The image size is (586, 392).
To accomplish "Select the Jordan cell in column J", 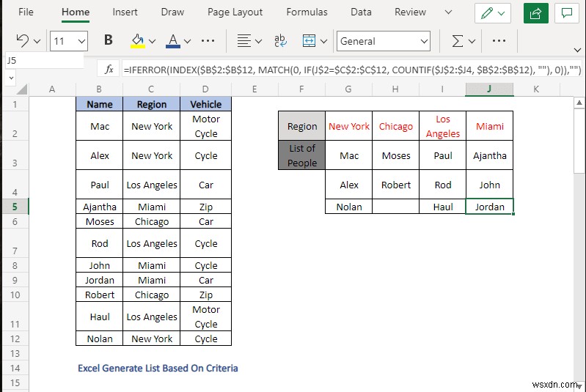I will tap(490, 207).
